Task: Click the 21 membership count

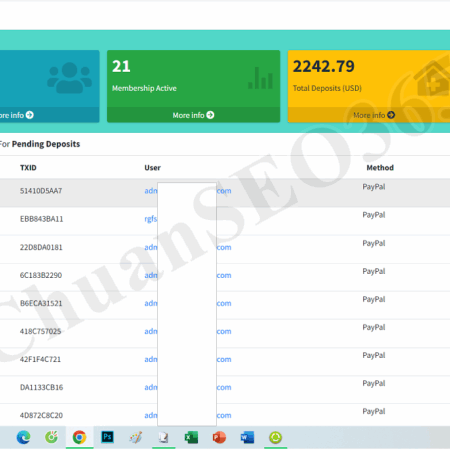Action: click(x=121, y=66)
